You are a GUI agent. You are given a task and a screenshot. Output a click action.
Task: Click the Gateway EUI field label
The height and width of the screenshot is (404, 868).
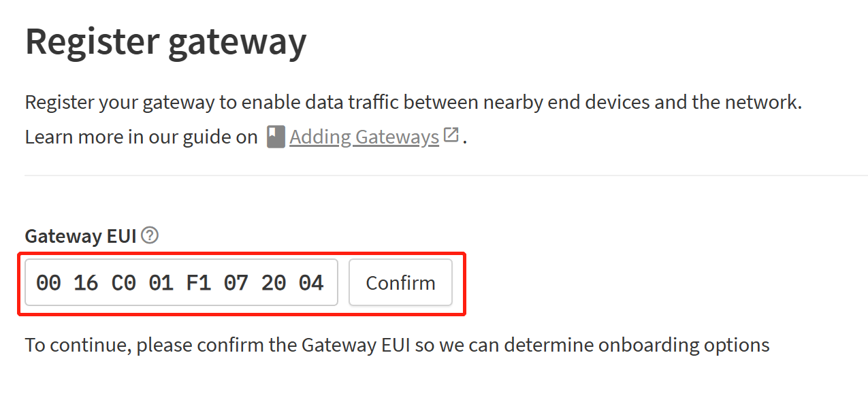(81, 236)
